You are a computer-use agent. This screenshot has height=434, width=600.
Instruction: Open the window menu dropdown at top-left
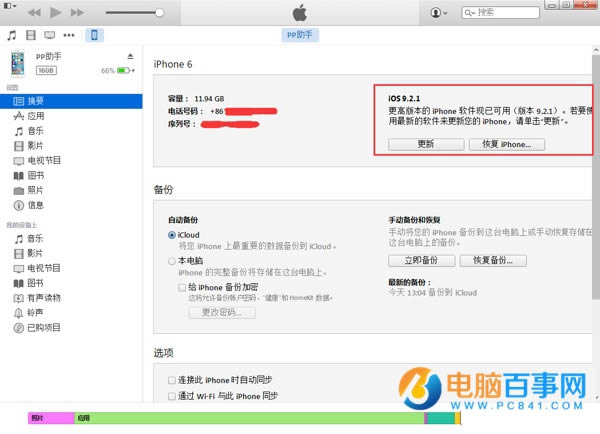pyautogui.click(x=10, y=6)
